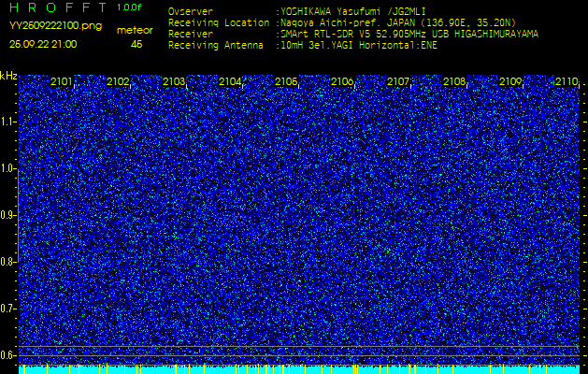Click the 2110 time marker
Screen dimensions: 588x374
pyautogui.click(x=566, y=81)
